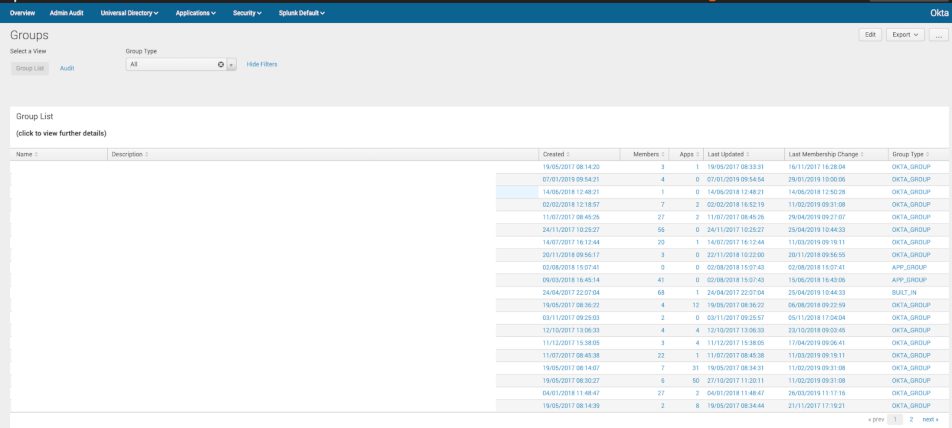Image resolution: width=952 pixels, height=428 pixels.
Task: Go to page 2 of results
Action: coord(911,420)
